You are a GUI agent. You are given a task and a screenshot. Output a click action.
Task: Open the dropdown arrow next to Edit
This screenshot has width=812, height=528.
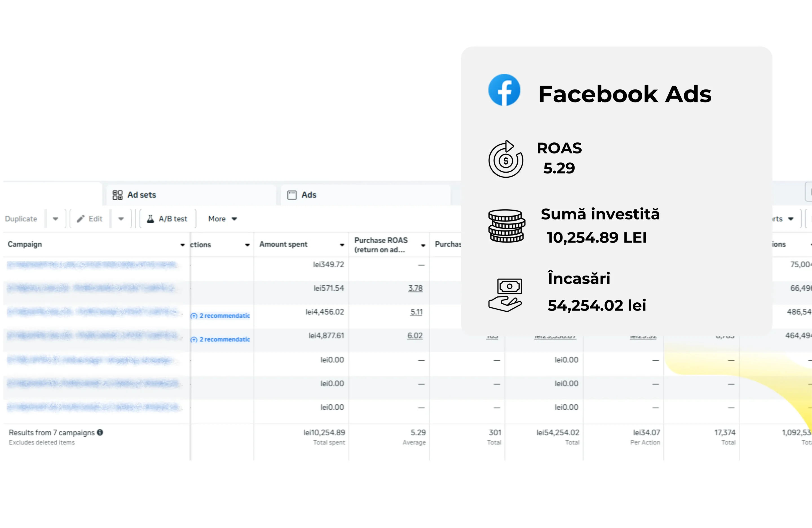(x=121, y=219)
